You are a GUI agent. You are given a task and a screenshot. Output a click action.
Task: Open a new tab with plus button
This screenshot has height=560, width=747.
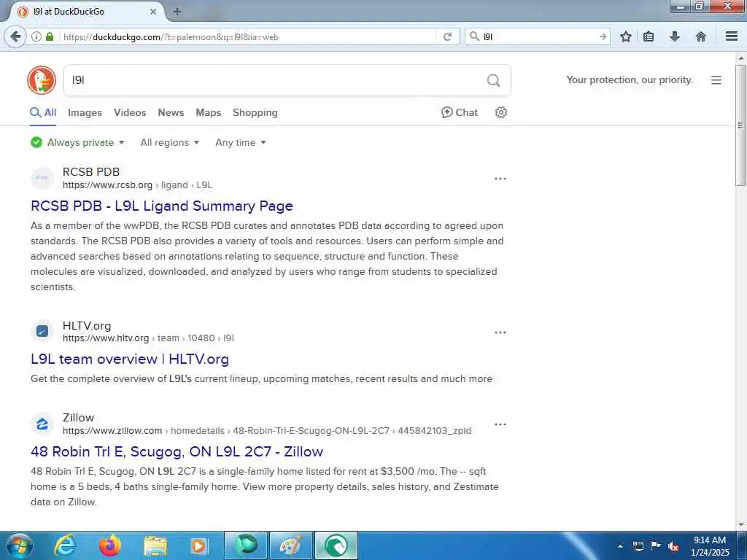coord(177,12)
